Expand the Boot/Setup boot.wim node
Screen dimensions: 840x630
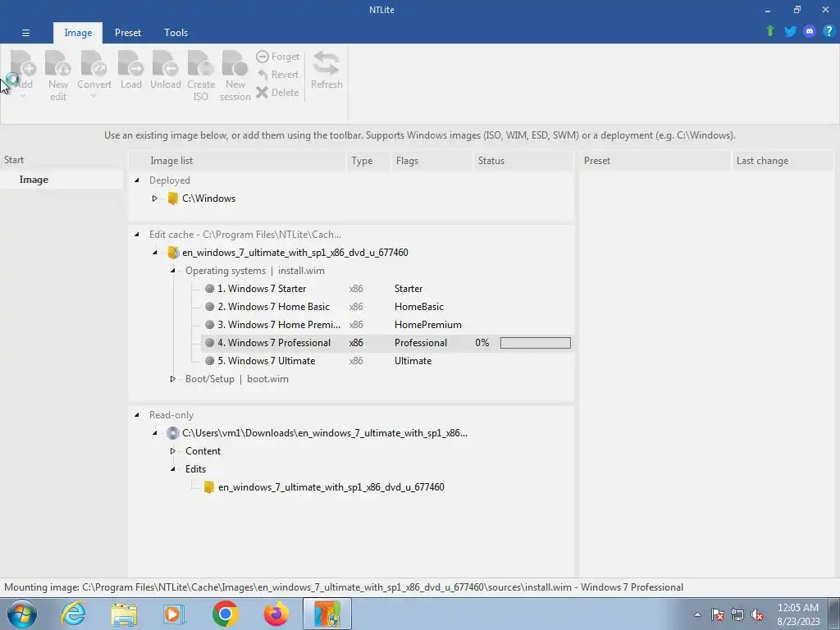172,379
